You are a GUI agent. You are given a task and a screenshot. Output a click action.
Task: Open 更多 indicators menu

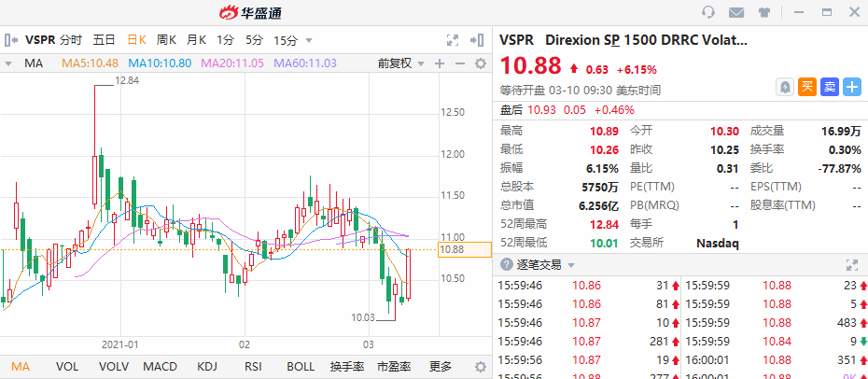click(441, 366)
